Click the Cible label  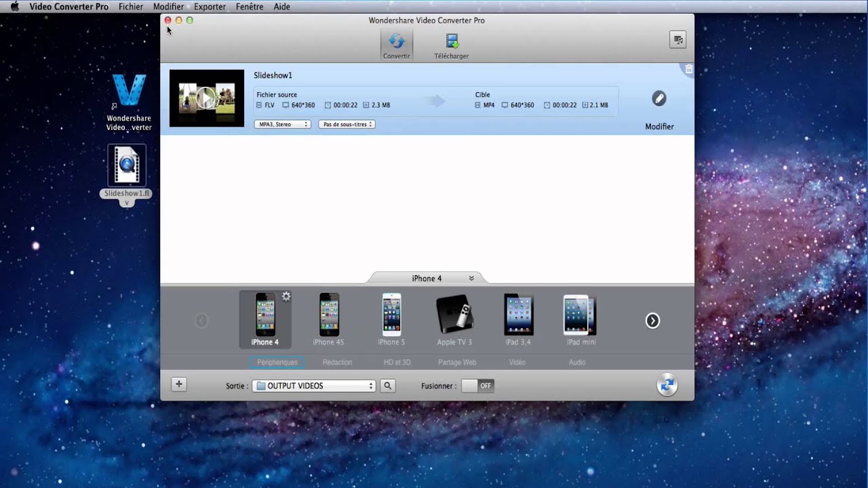(483, 95)
